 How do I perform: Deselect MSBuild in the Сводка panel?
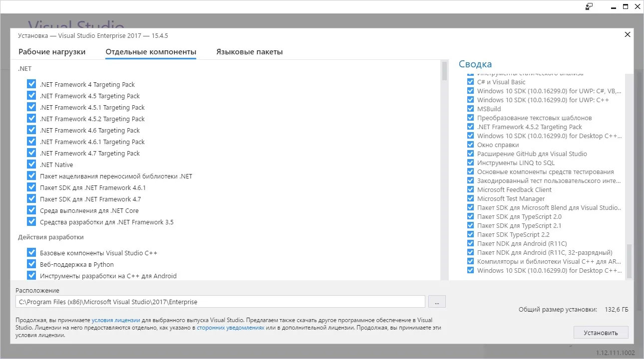[470, 109]
